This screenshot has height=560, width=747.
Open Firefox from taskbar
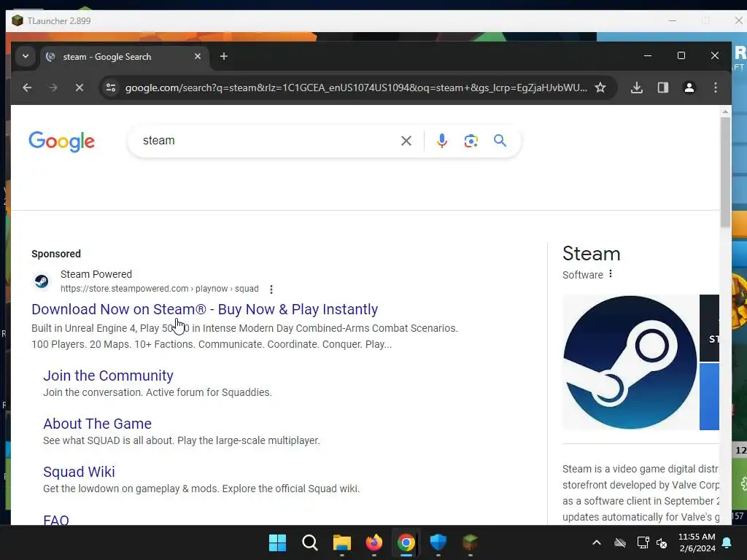coord(374,542)
